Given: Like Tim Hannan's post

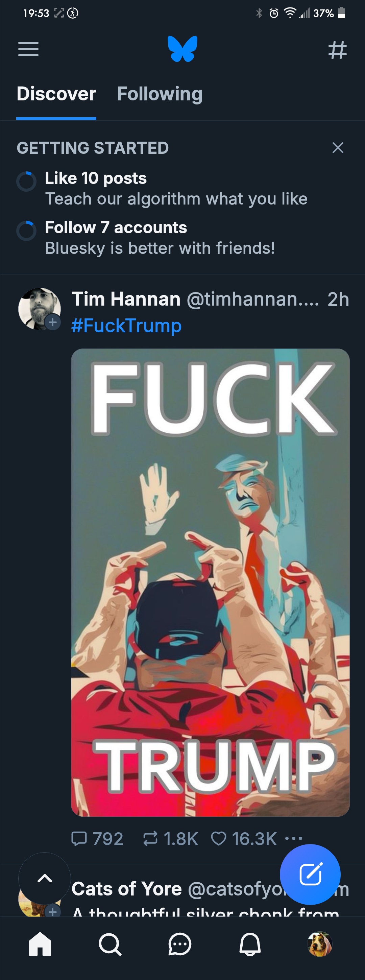Looking at the screenshot, I should click(x=244, y=839).
